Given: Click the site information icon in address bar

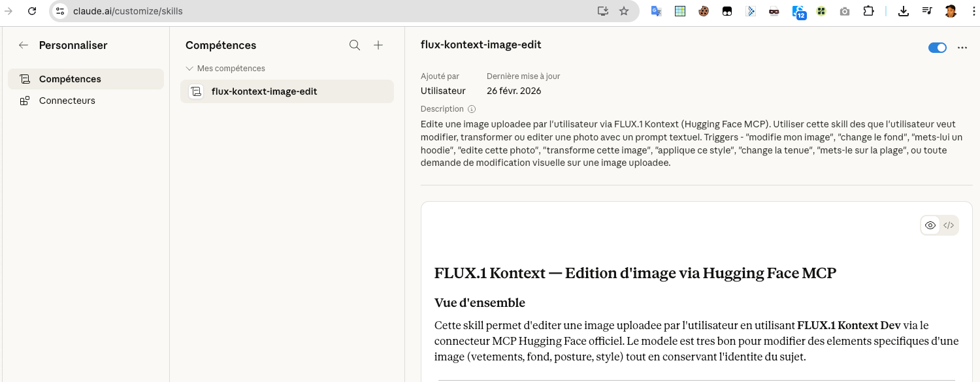Looking at the screenshot, I should 60,11.
